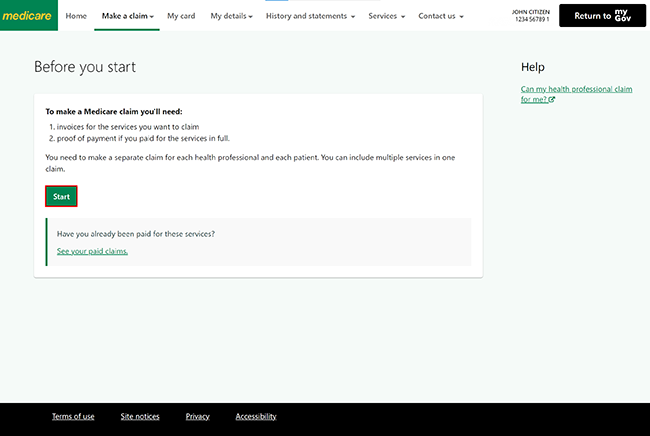This screenshot has width=650, height=436.
Task: Click the green Start button
Action: pyautogui.click(x=61, y=196)
